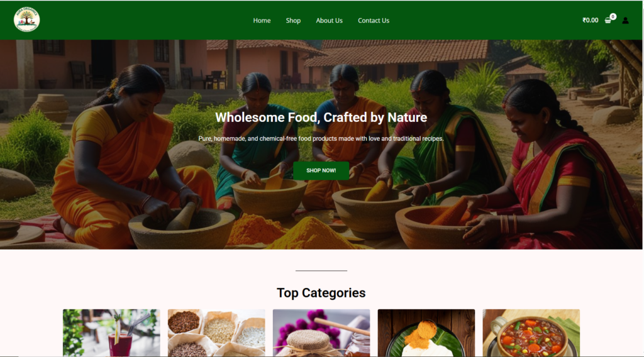Select the grains and seeds category image
Image resolution: width=644 pixels, height=357 pixels.
pyautogui.click(x=216, y=332)
